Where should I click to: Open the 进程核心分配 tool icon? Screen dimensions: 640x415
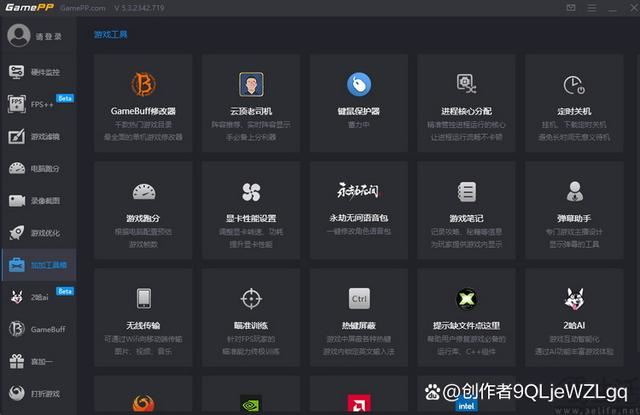pyautogui.click(x=466, y=84)
